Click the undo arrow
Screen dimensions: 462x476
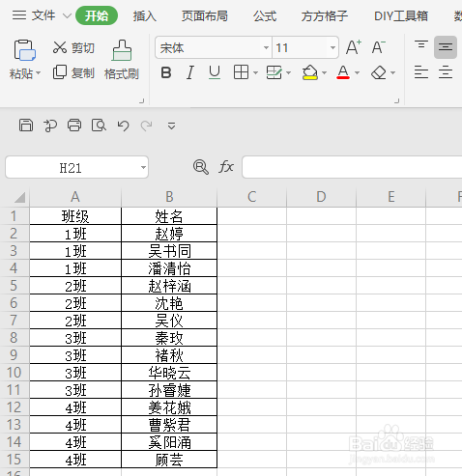pos(123,126)
